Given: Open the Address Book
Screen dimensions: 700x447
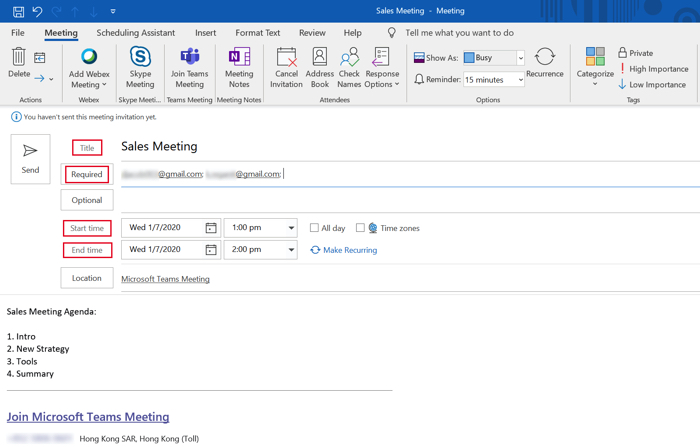Looking at the screenshot, I should (x=320, y=68).
